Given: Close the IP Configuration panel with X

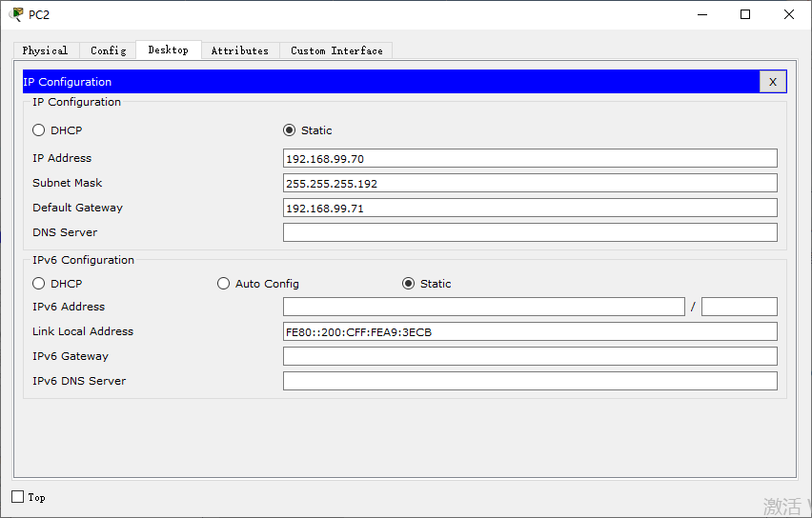Looking at the screenshot, I should (773, 82).
